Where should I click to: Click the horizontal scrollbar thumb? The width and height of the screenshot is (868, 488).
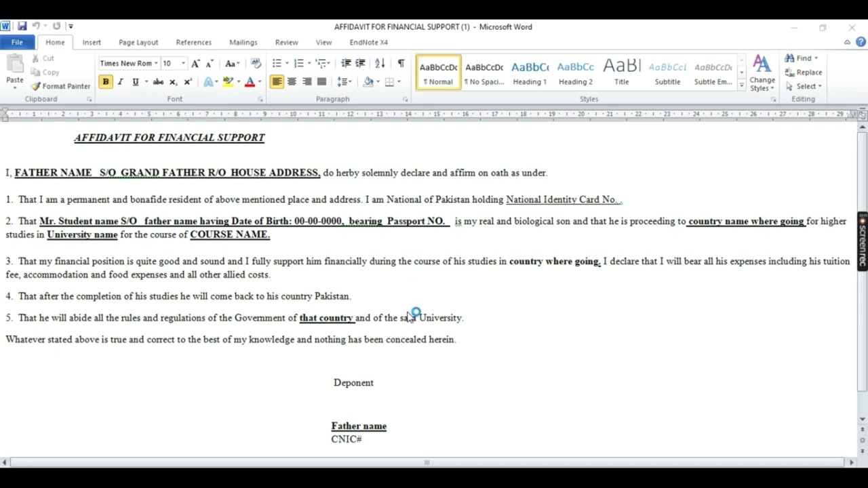click(x=427, y=462)
